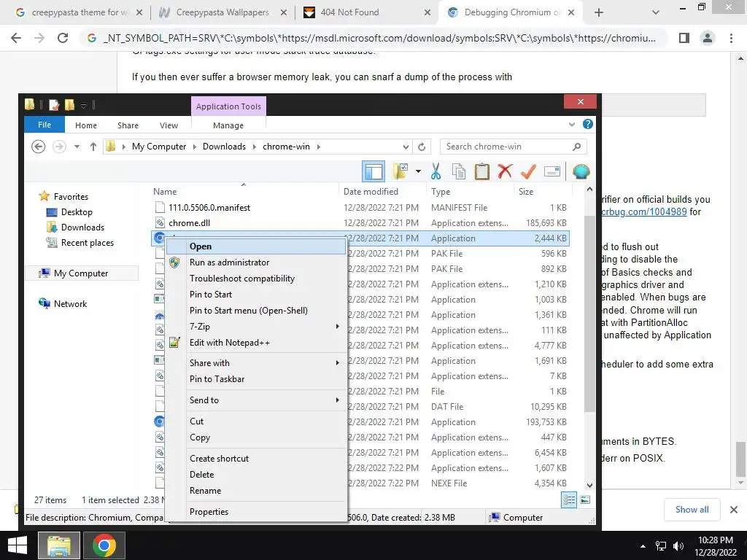Click the red X Delete toolbar icon
Viewport: 747px width, 560px height.
click(x=505, y=171)
